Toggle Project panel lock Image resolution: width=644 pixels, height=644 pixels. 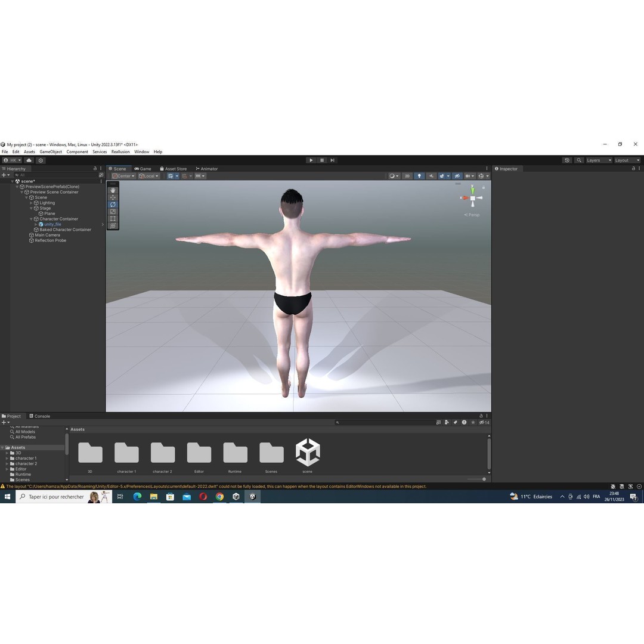(x=481, y=416)
